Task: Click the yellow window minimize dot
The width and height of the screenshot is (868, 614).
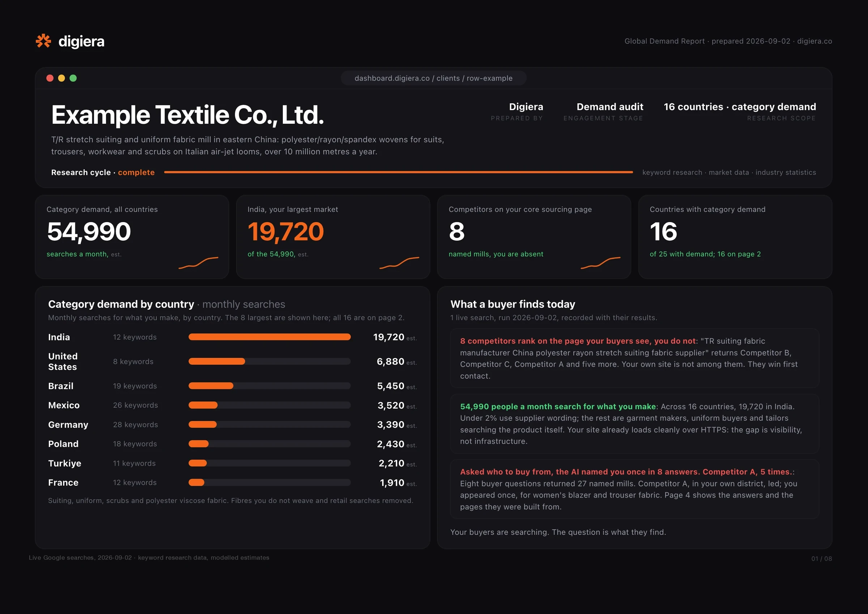Action: 61,78
